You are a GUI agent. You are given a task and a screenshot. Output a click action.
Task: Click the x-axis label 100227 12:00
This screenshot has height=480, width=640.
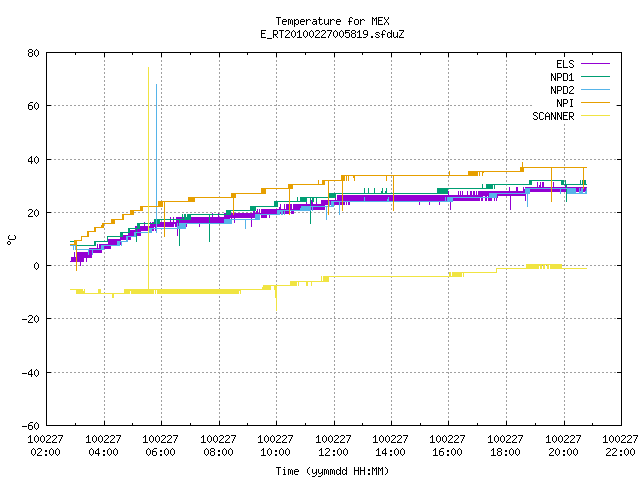coord(333,446)
